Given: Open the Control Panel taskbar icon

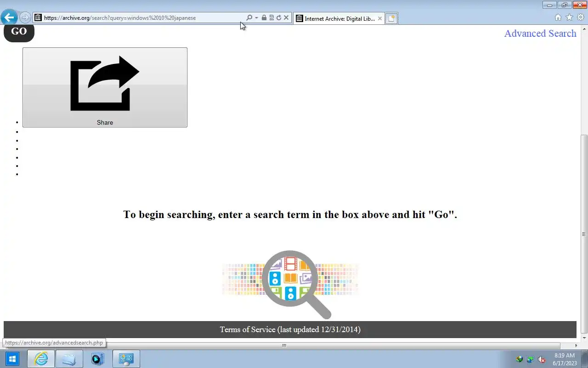Looking at the screenshot, I should pyautogui.click(x=126, y=359).
